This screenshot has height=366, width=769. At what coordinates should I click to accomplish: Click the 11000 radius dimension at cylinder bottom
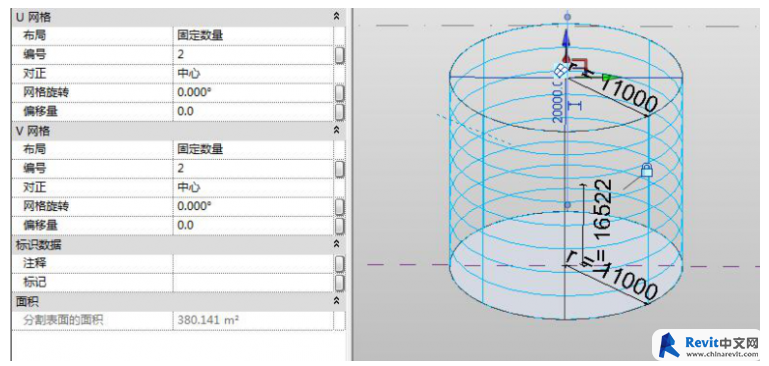coord(630,284)
